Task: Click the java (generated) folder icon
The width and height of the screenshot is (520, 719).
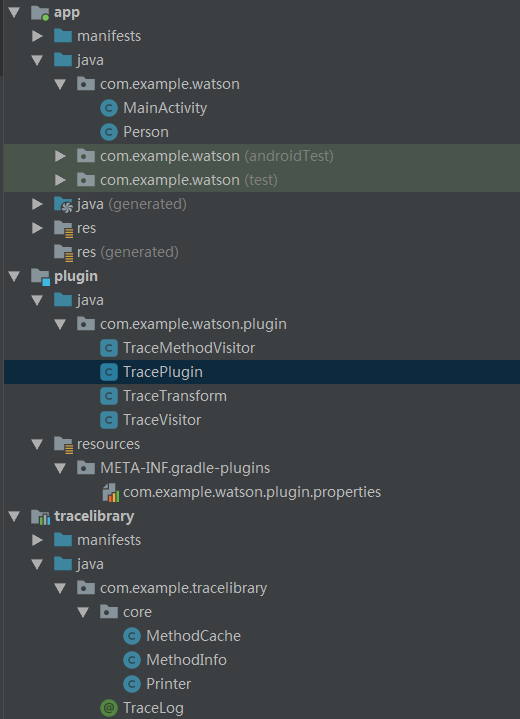Action: pos(63,205)
